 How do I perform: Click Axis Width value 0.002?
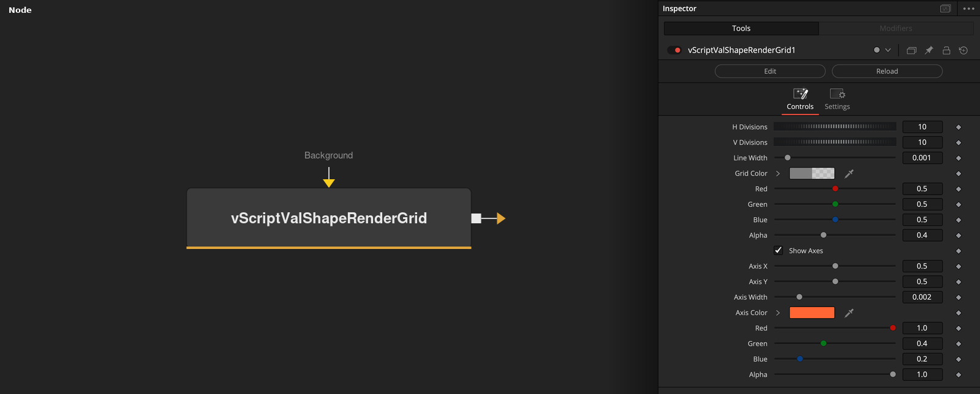(922, 297)
